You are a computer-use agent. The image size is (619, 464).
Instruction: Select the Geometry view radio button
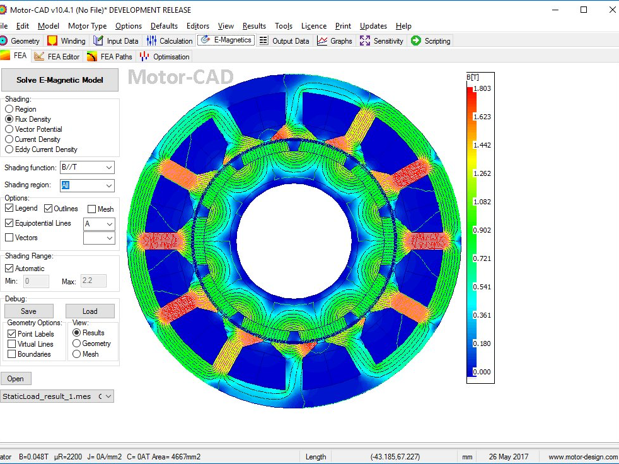click(x=77, y=343)
